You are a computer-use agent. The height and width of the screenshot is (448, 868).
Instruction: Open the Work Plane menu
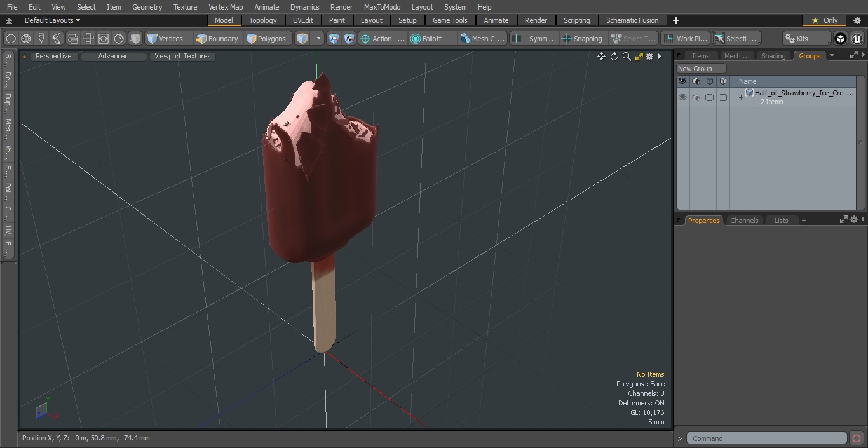tap(686, 39)
